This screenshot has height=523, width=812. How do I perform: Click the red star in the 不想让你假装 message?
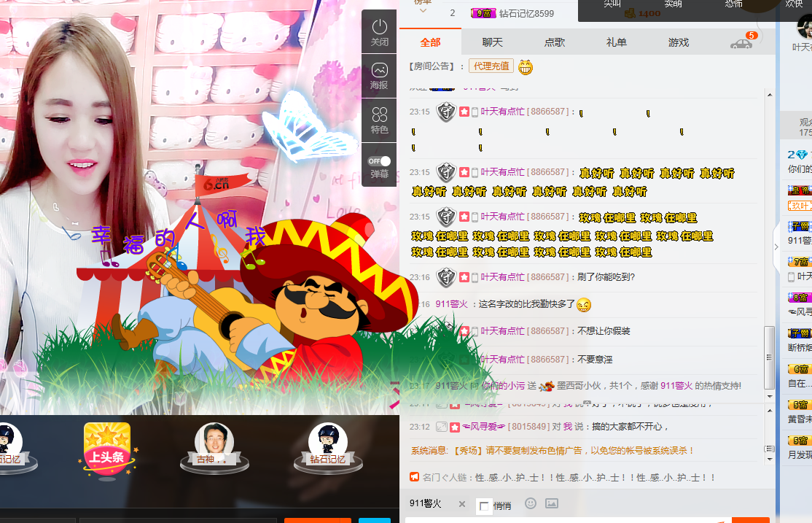click(464, 331)
